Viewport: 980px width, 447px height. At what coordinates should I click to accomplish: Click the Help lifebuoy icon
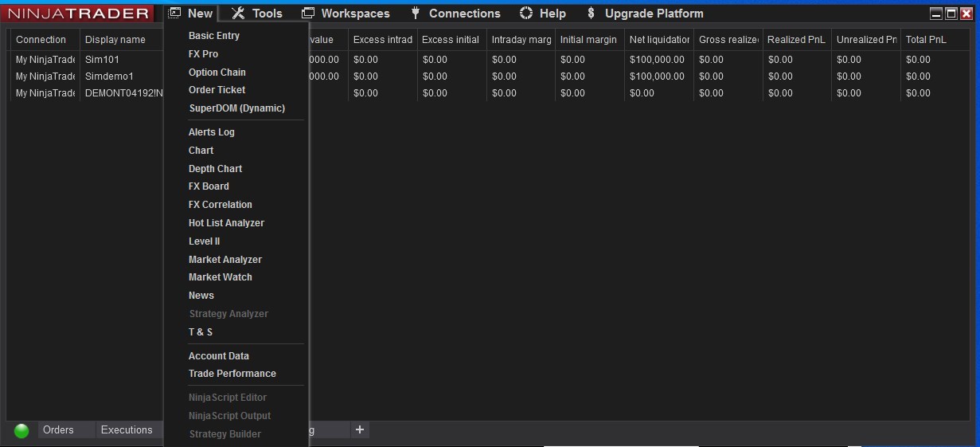pyautogui.click(x=526, y=13)
